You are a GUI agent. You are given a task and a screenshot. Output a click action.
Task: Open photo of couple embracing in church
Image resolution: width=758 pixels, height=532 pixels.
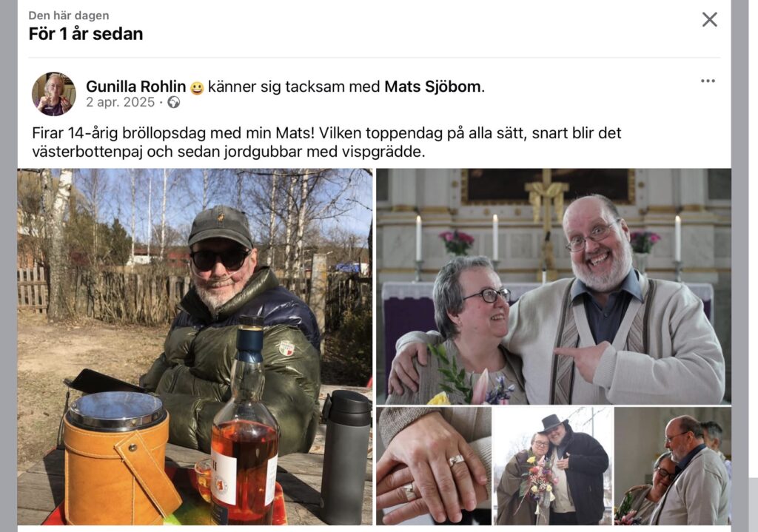[672, 466]
